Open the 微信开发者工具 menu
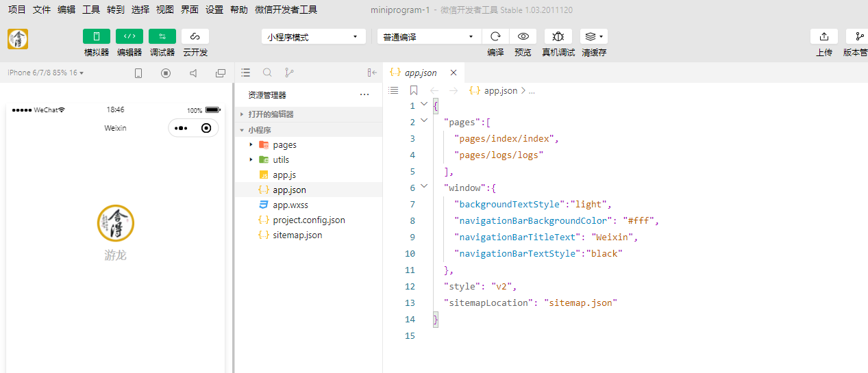The image size is (868, 373). (286, 10)
